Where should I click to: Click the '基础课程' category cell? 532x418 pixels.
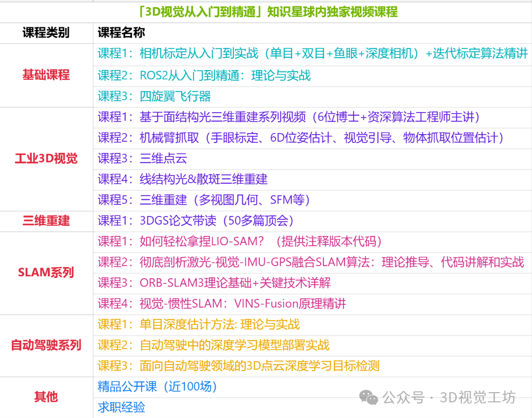pos(46,75)
